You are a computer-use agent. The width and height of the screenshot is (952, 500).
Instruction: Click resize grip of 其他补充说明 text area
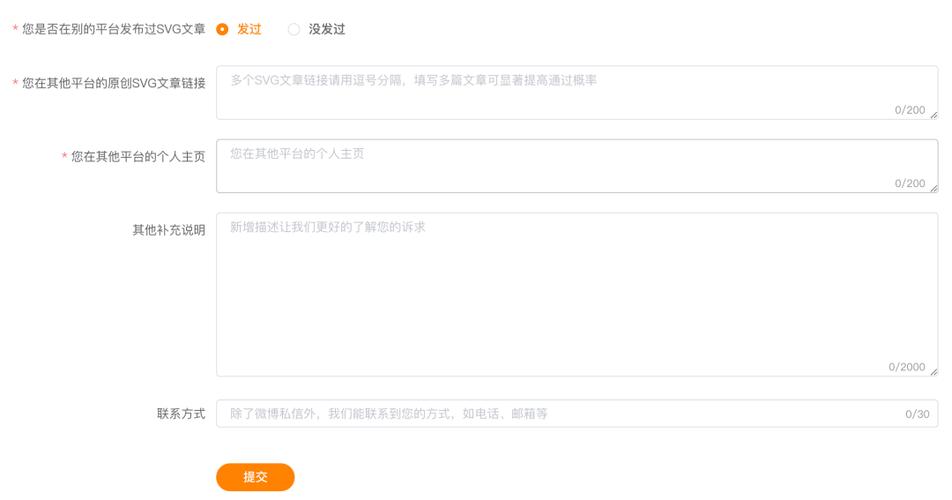coord(934,372)
